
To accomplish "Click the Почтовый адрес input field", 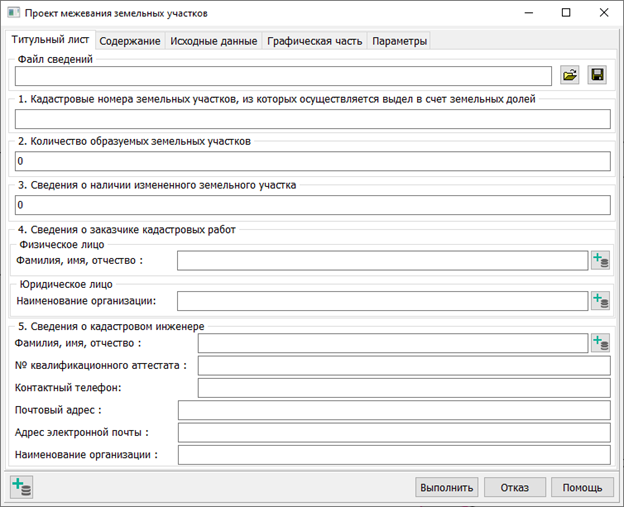I will pos(393,410).
